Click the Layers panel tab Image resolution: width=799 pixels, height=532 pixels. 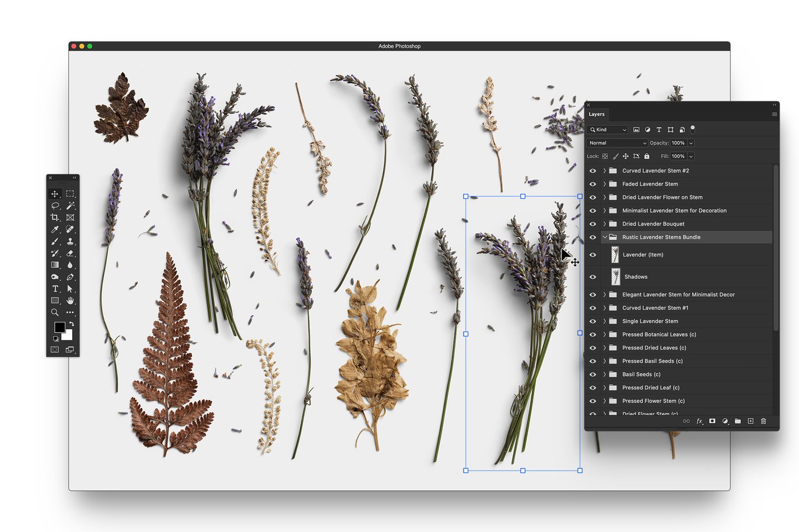597,114
